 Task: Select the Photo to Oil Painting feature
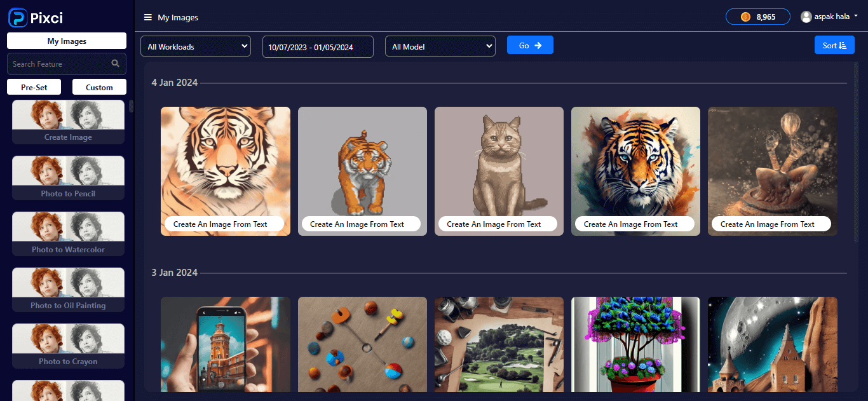point(69,290)
